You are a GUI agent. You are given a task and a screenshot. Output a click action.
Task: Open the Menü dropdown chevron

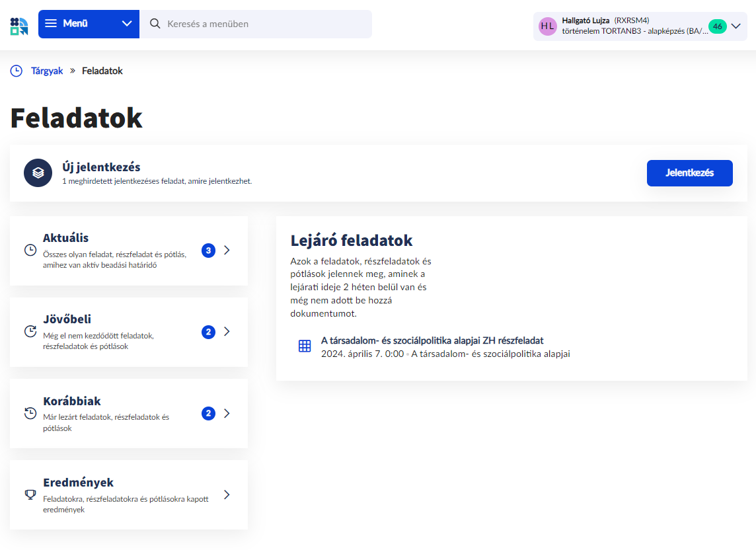pyautogui.click(x=126, y=24)
